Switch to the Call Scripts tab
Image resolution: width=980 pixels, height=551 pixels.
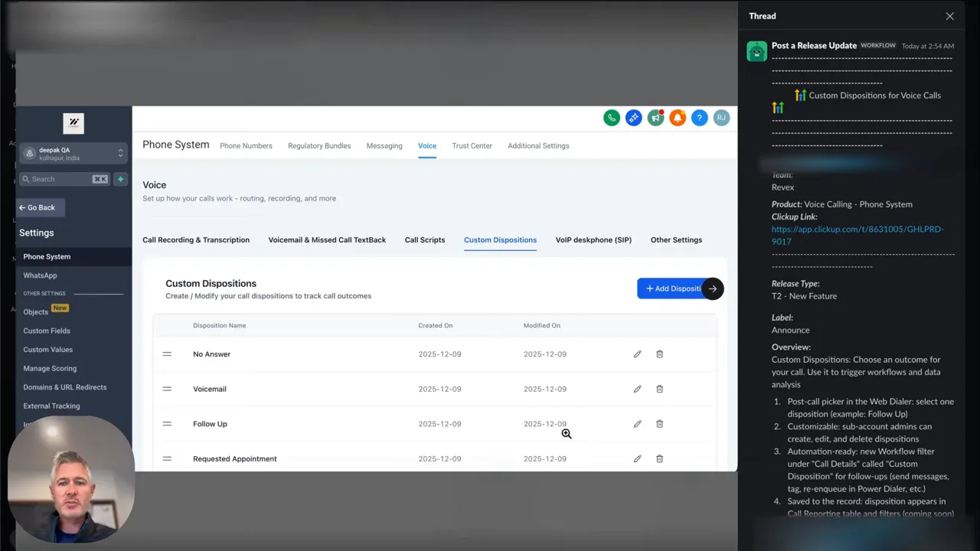[425, 240]
